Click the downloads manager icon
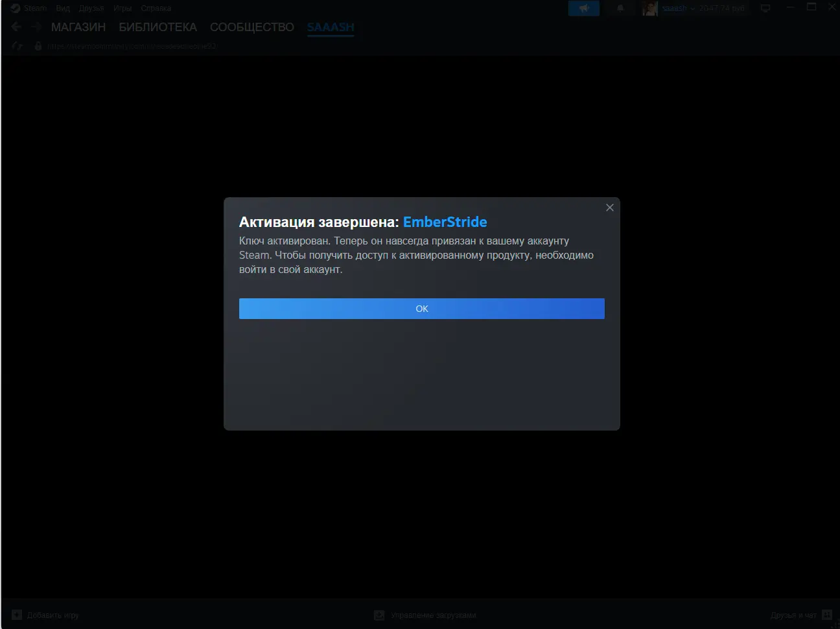 (x=379, y=615)
